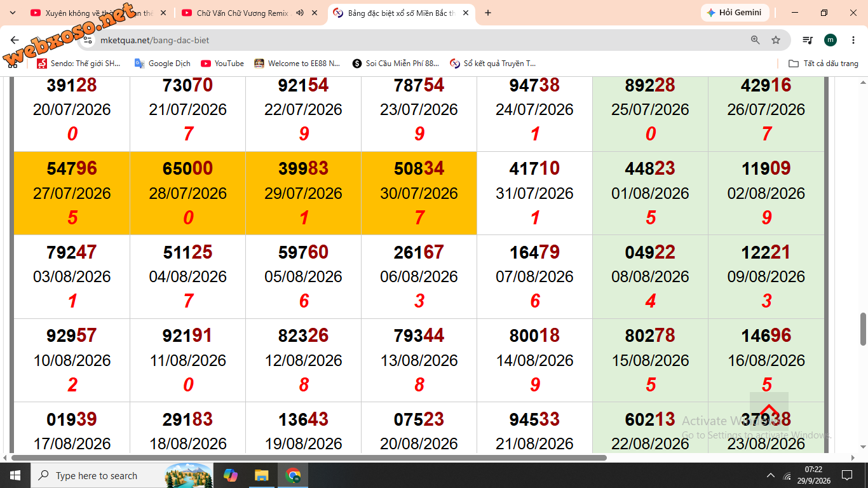
Task: Click the result 41710
Action: 534,168
